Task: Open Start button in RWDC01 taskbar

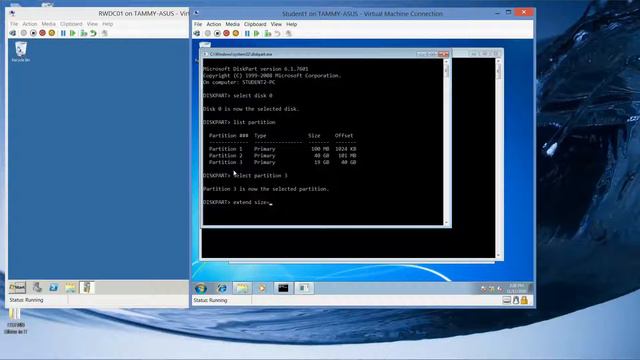Action: (x=17, y=287)
